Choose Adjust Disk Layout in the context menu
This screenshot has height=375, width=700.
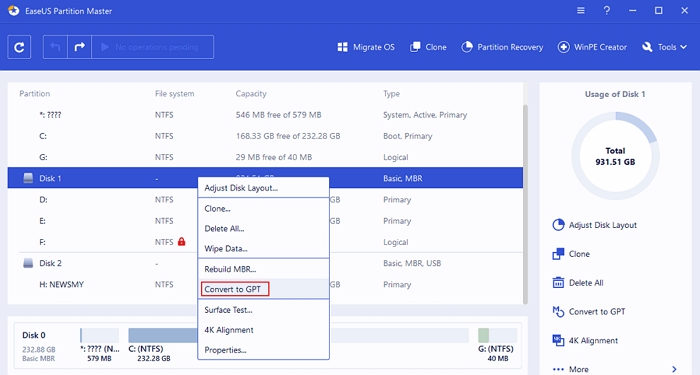tap(263, 188)
